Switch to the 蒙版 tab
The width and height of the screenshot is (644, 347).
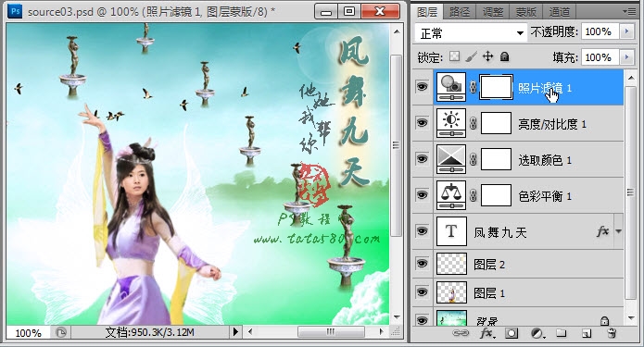[526, 12]
